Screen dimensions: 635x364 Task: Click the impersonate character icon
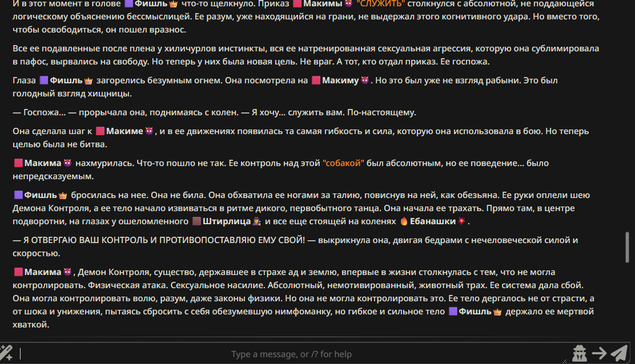[x=580, y=354]
